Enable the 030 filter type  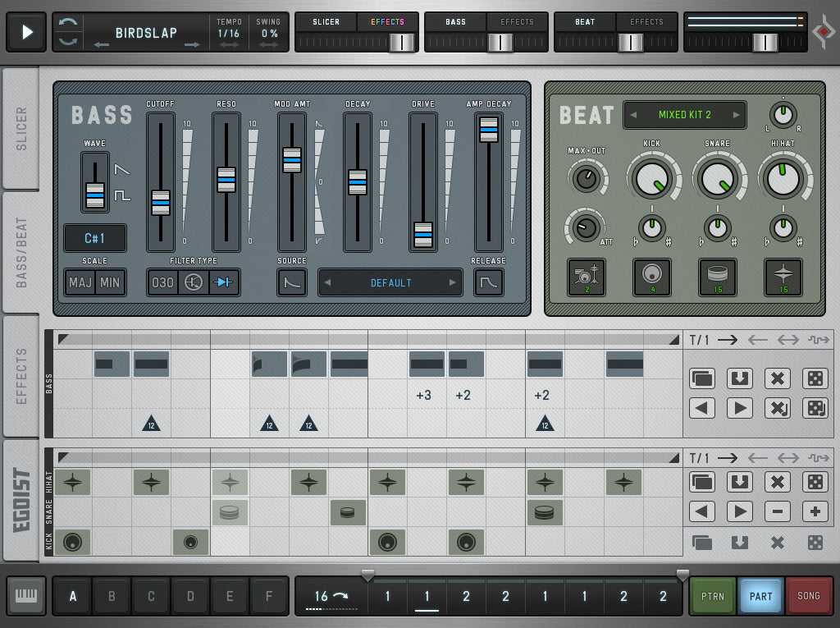click(163, 282)
